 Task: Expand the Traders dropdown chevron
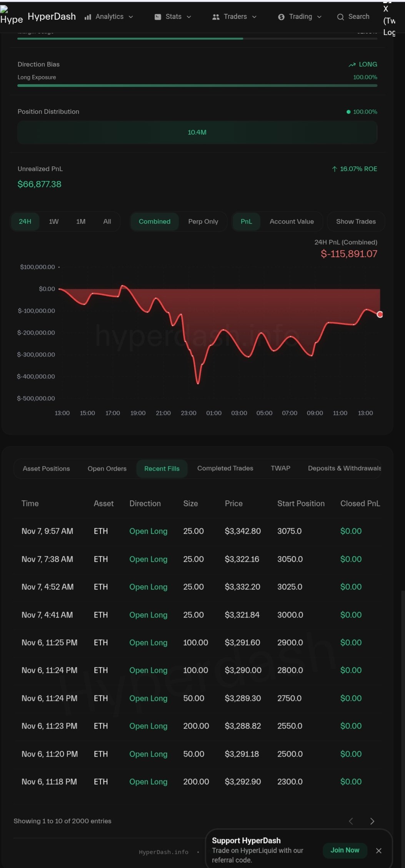(x=254, y=17)
